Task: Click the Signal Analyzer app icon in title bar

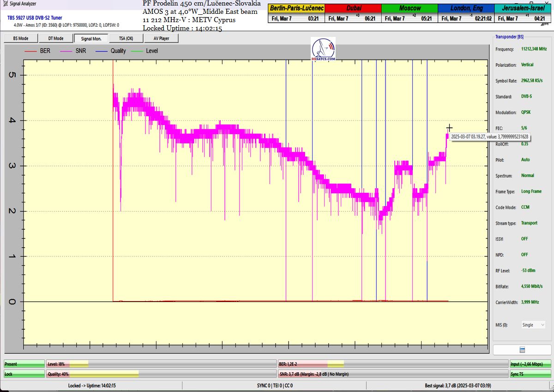Action: (x=5, y=4)
